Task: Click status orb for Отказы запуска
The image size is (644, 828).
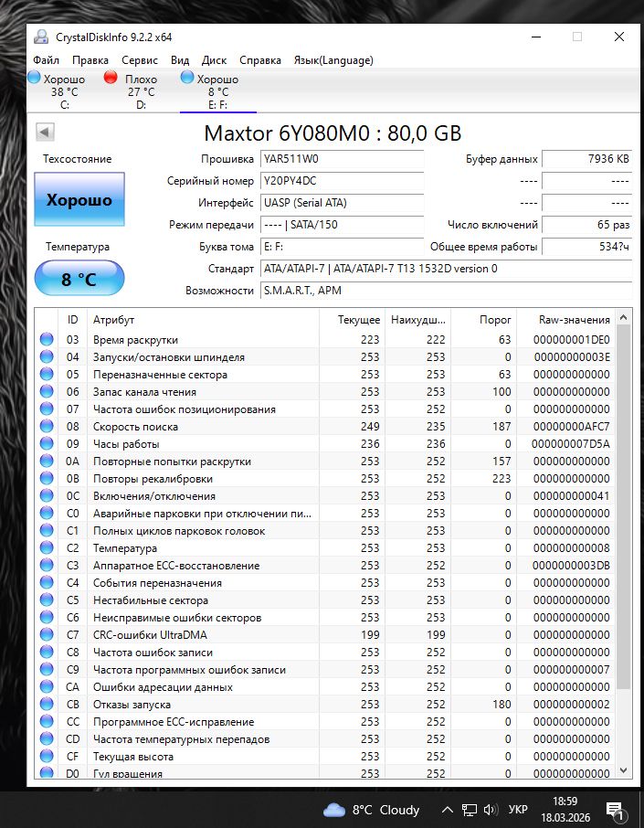Action: [47, 704]
